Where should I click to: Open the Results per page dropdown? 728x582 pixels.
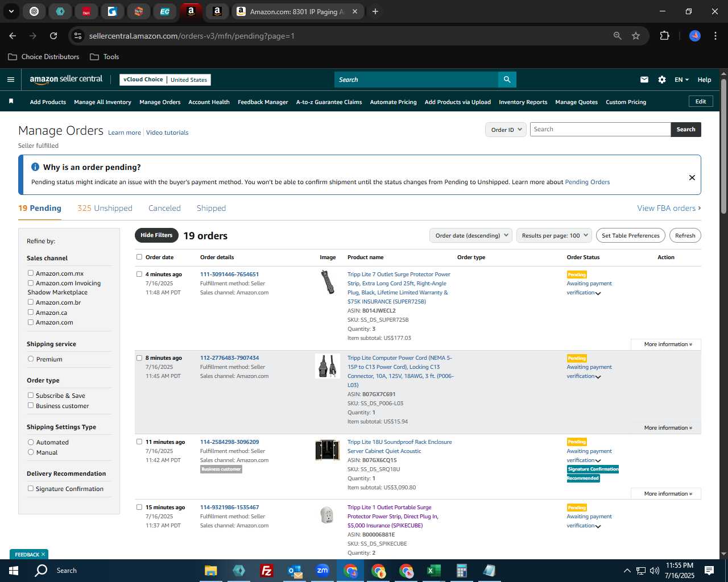[x=554, y=235]
